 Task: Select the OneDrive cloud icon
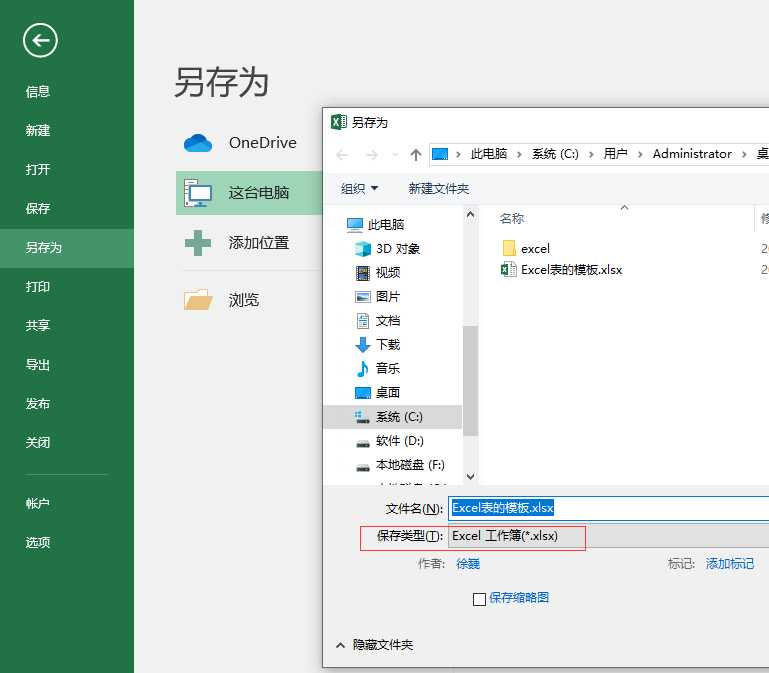[198, 143]
